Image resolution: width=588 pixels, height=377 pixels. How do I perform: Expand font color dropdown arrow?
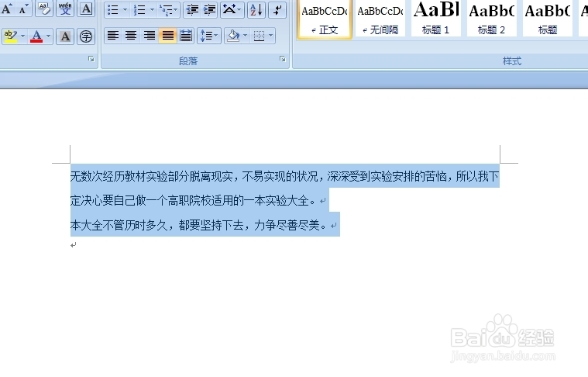click(48, 36)
